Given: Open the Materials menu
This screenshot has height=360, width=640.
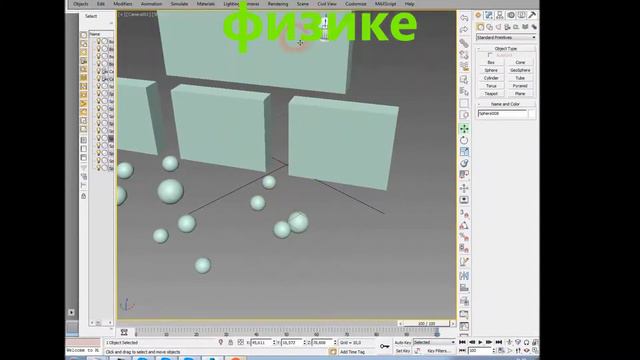Looking at the screenshot, I should click(206, 4).
